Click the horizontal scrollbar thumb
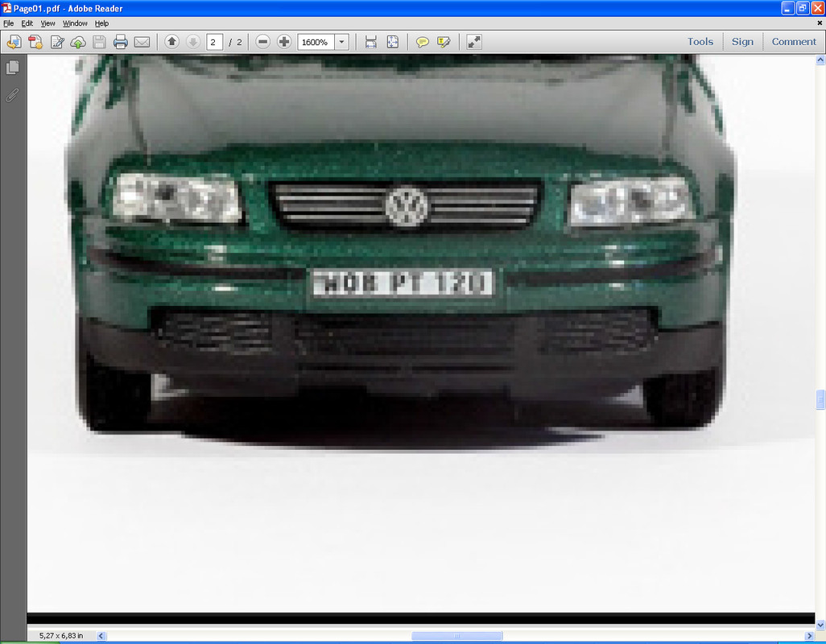The height and width of the screenshot is (644, 826). [x=456, y=636]
